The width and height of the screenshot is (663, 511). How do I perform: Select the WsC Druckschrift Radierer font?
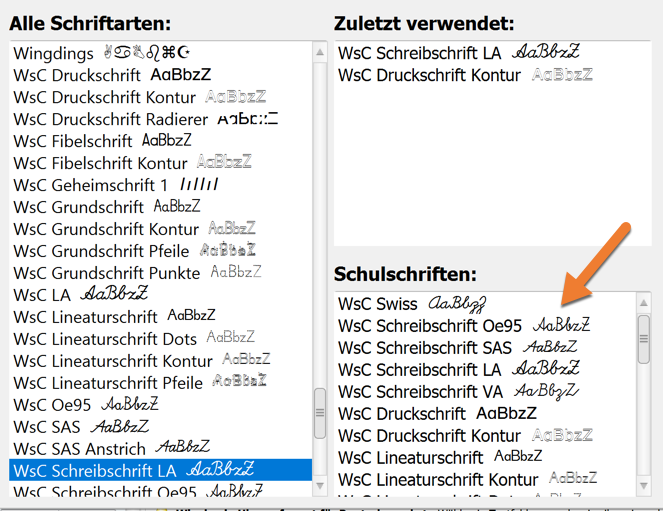(110, 119)
